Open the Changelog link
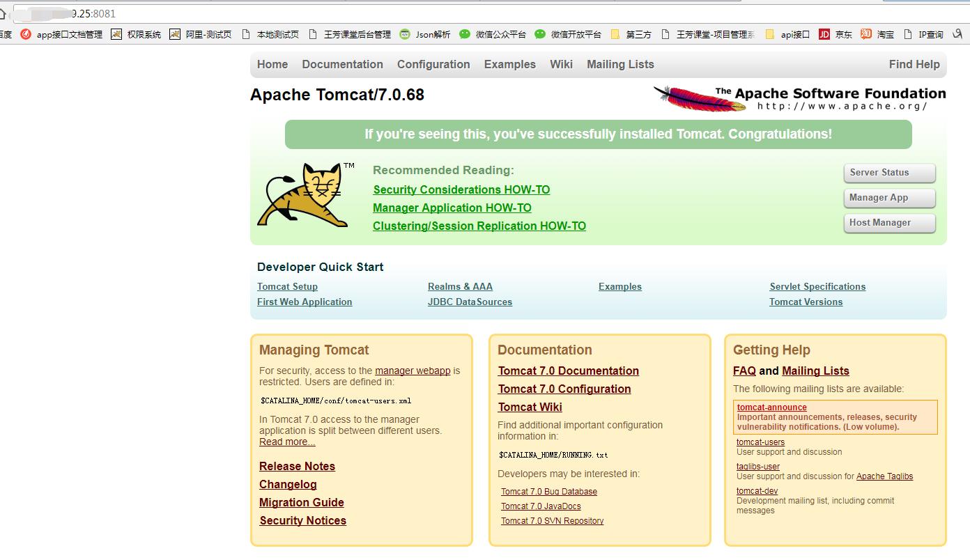 click(x=288, y=484)
